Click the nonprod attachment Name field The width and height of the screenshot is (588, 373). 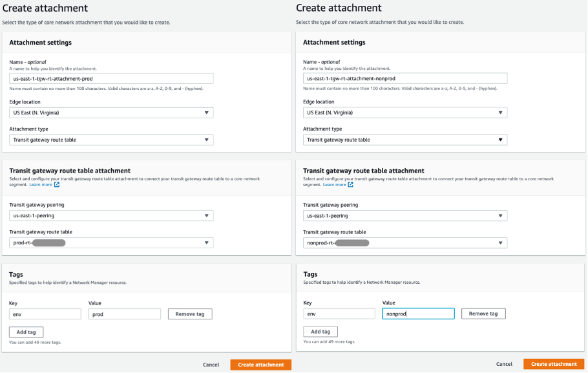(x=405, y=78)
